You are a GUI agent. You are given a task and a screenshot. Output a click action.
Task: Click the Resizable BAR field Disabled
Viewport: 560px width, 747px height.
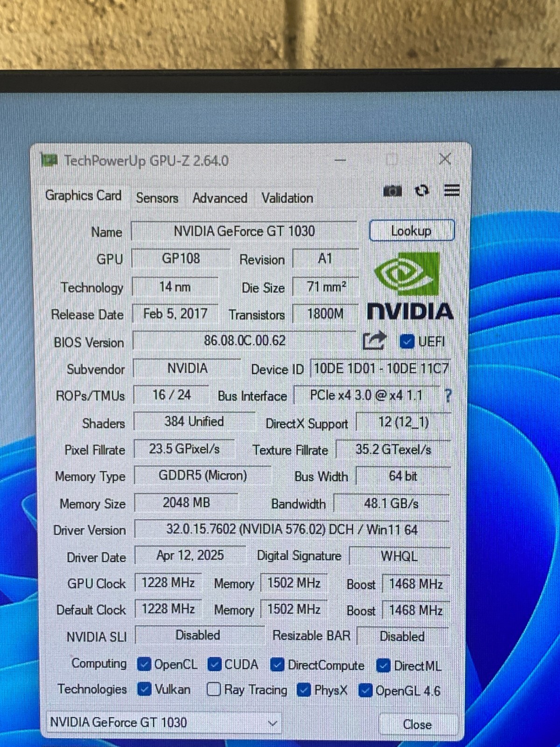click(x=403, y=636)
